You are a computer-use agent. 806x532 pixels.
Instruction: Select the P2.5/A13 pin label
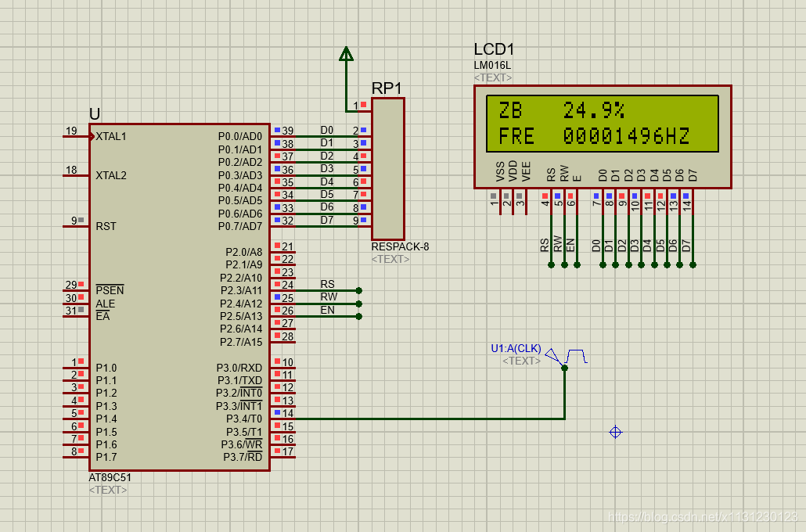pos(241,316)
